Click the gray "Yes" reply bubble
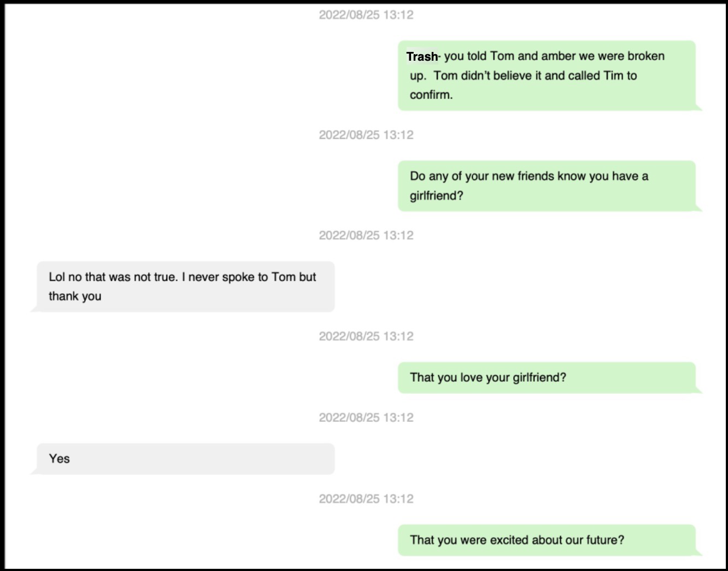 pos(186,459)
